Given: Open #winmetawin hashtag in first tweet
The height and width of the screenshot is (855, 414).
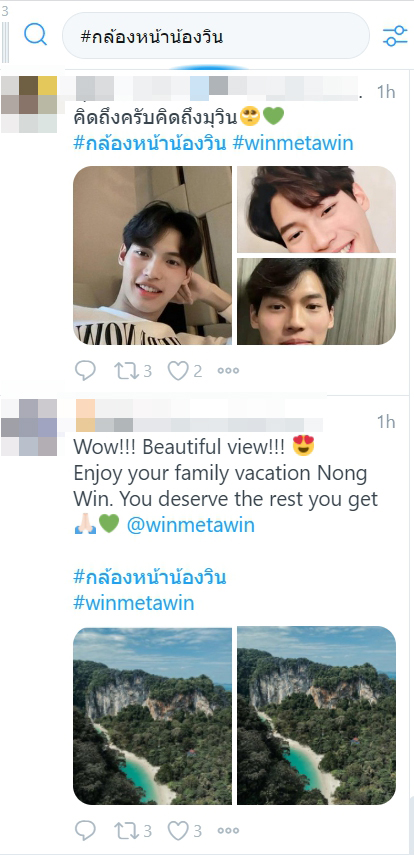Looking at the screenshot, I should coord(293,143).
